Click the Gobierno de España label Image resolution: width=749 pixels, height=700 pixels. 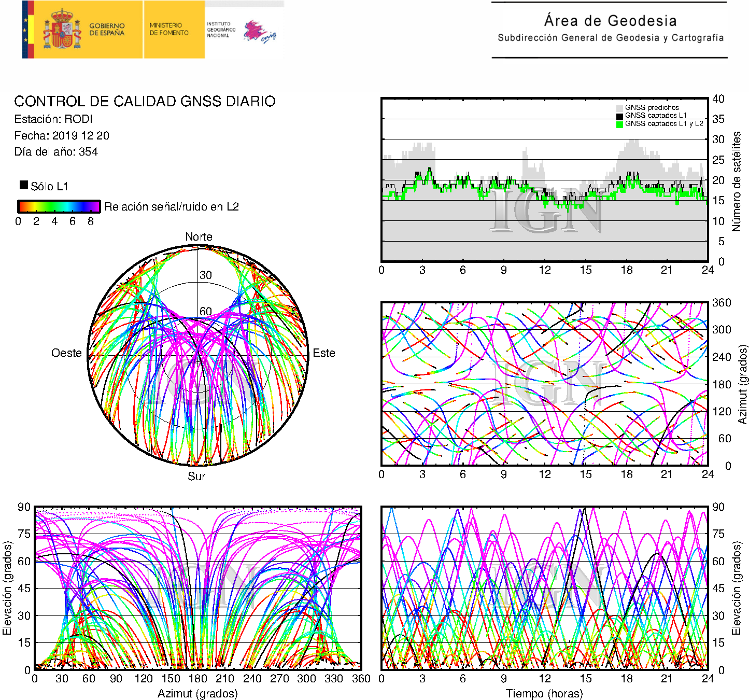(107, 30)
